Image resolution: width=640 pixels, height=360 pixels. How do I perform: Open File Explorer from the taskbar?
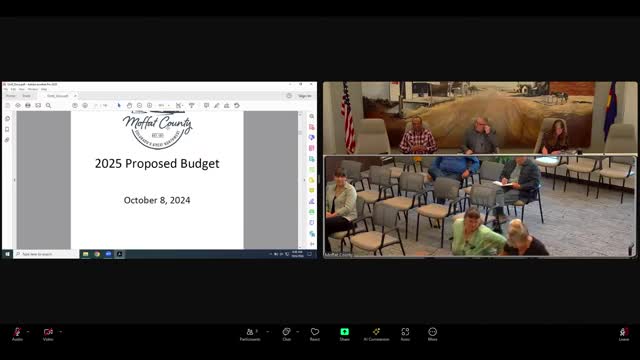click(x=85, y=254)
